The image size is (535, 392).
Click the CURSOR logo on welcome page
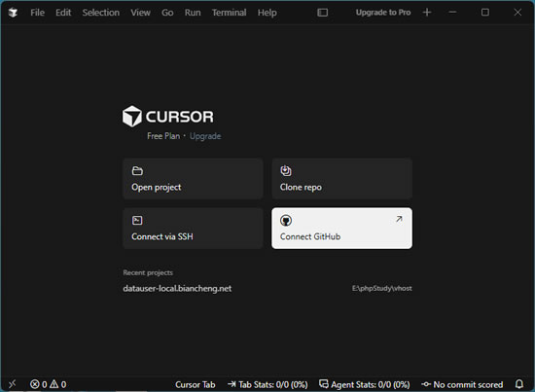pyautogui.click(x=168, y=117)
